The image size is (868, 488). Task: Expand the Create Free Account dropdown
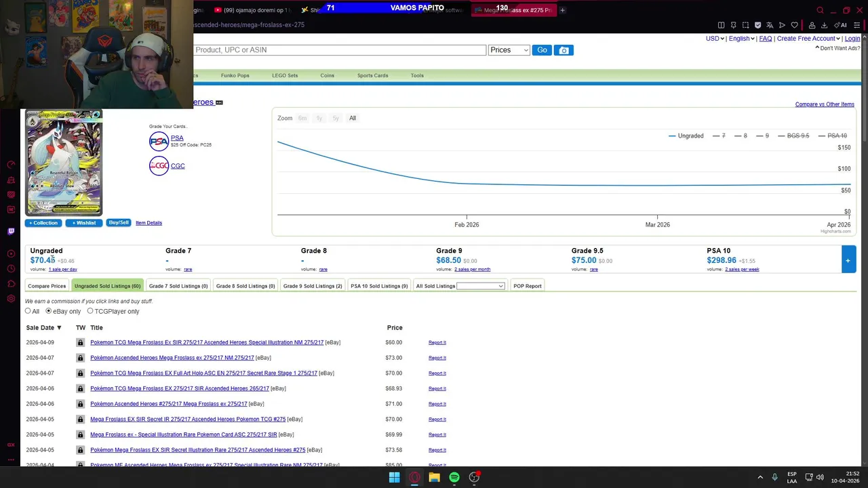808,39
